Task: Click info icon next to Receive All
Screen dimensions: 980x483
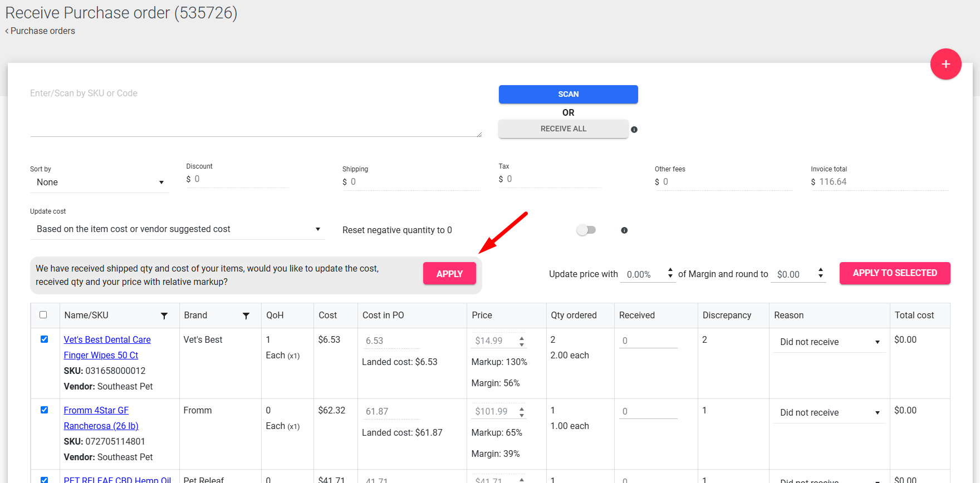Action: point(634,130)
